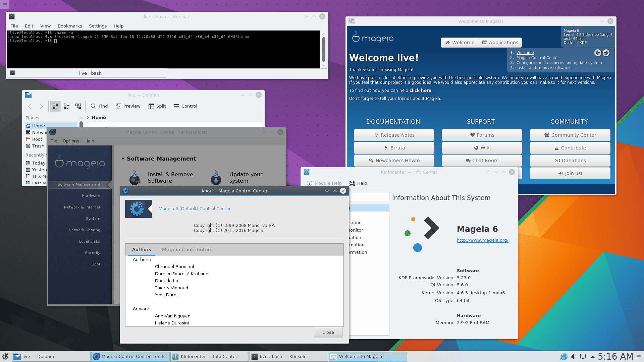Open the desktop toolbox hamburger at top-left corner

[5, 5]
